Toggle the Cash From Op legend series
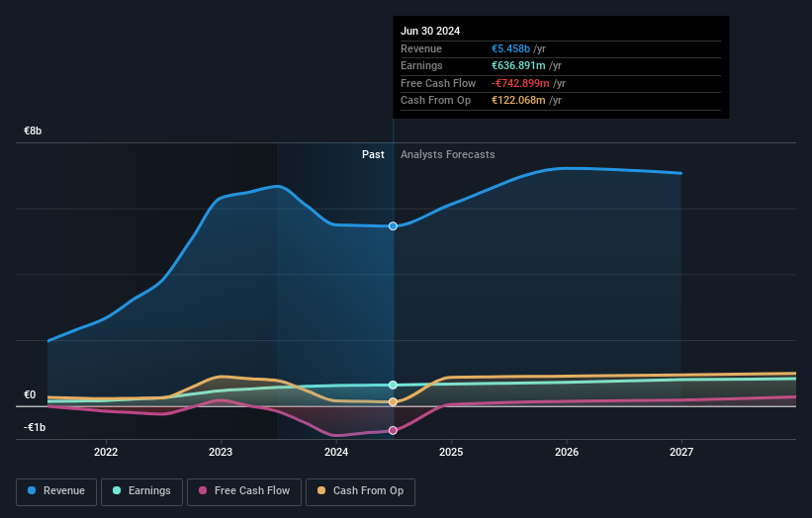This screenshot has width=812, height=518. [x=360, y=491]
